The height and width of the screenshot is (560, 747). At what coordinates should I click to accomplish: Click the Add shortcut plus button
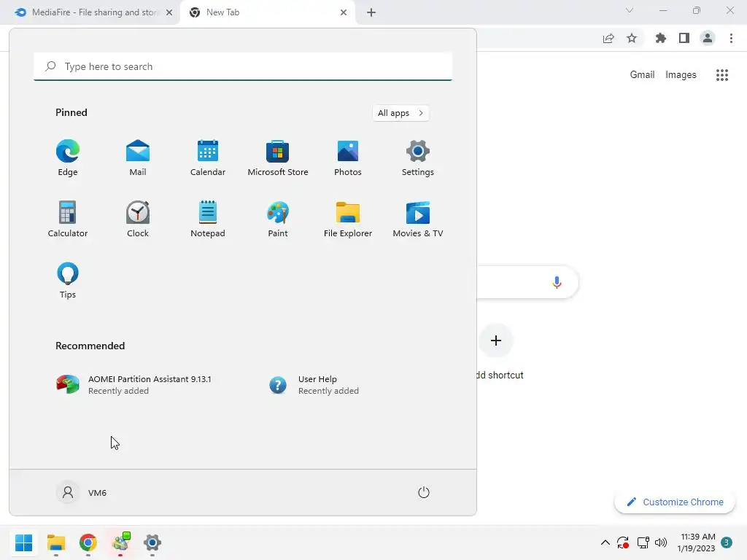pos(496,341)
